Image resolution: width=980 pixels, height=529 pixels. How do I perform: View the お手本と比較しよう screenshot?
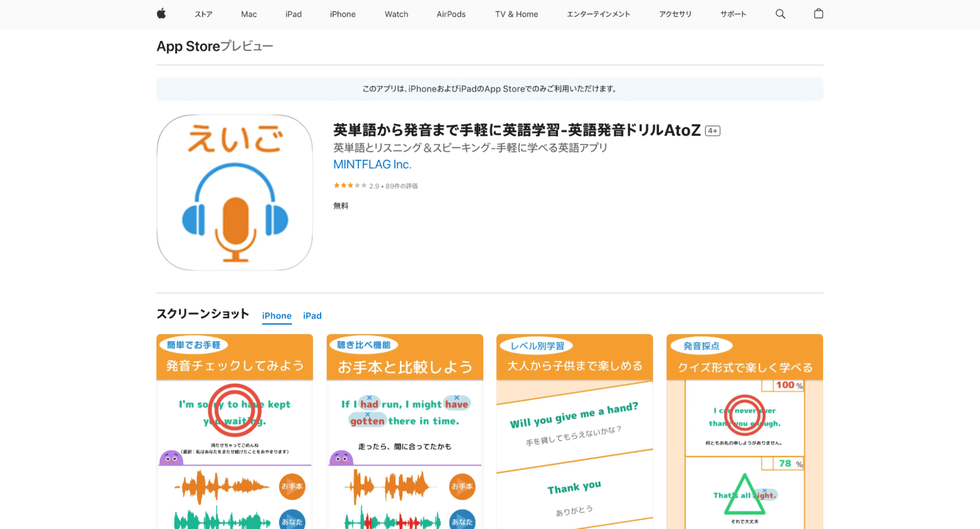[404, 431]
